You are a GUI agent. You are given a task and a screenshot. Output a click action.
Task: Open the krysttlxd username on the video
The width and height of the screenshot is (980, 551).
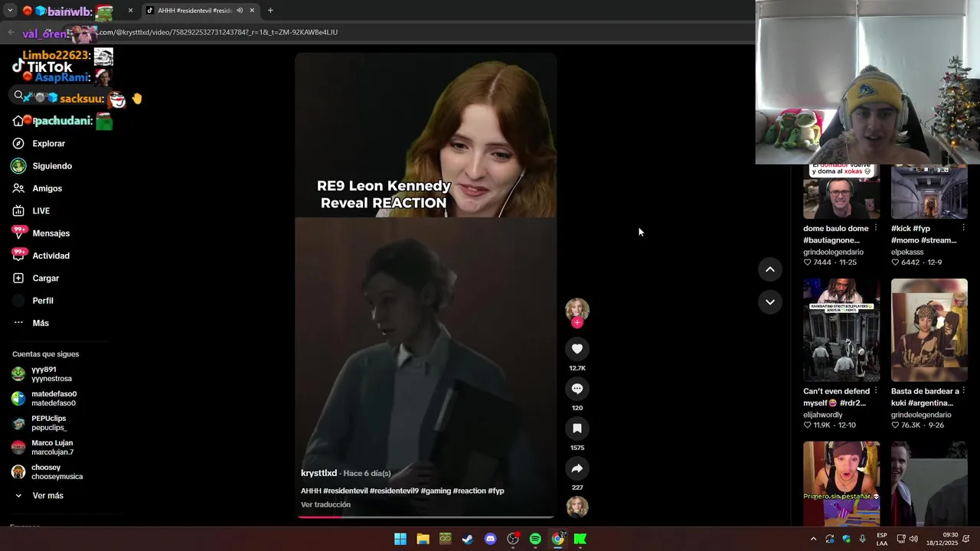318,473
